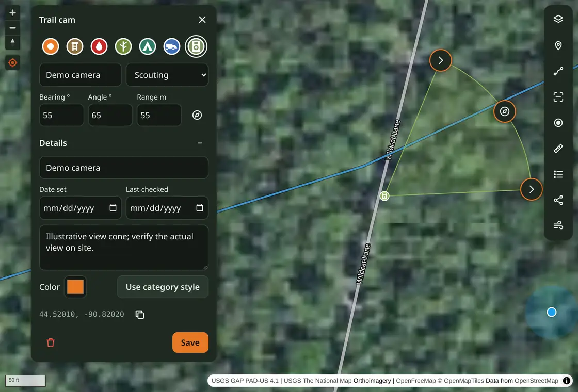Open the Scouting dropdown

pos(167,75)
